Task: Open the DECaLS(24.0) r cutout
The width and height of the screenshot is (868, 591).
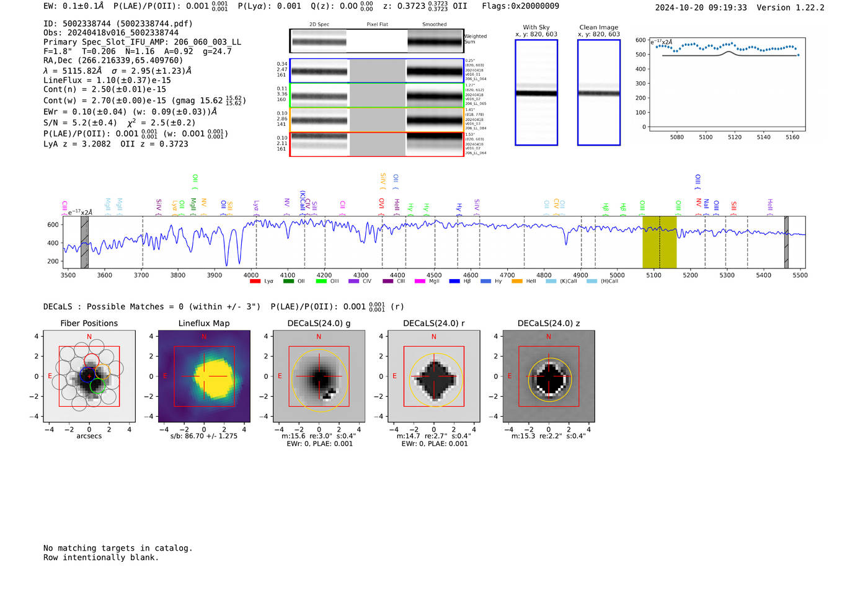Action: (433, 376)
